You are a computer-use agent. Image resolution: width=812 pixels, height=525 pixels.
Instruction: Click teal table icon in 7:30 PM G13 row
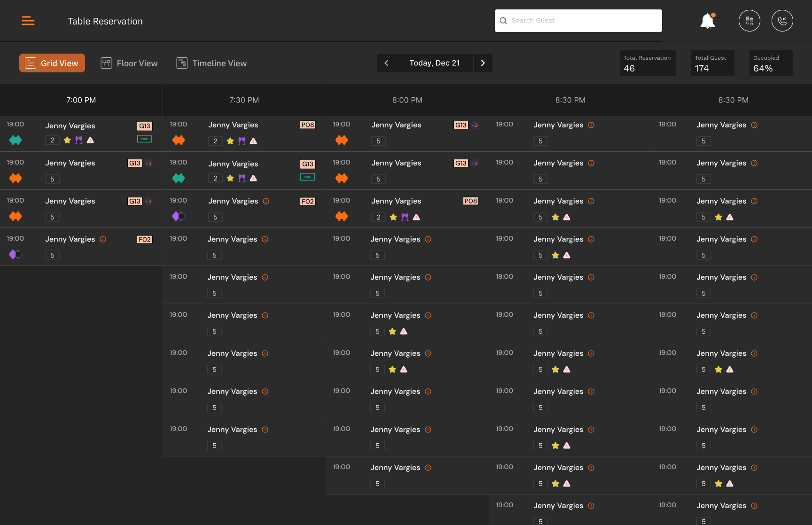(x=179, y=178)
